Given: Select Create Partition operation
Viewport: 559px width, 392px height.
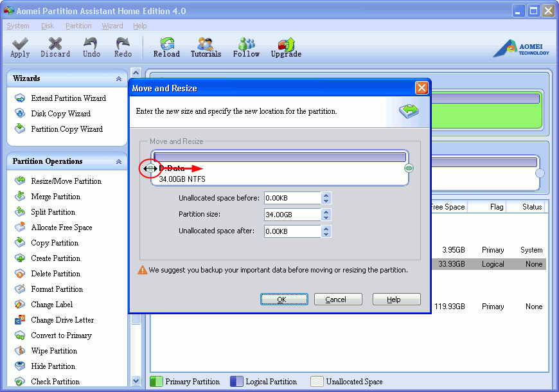Looking at the screenshot, I should click(48, 258).
